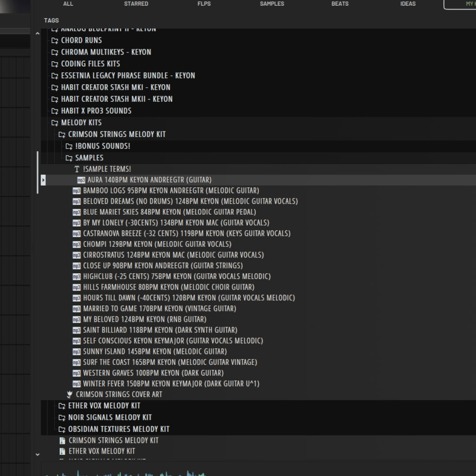Open the Samples tab
476x476 pixels.
coord(272,4)
